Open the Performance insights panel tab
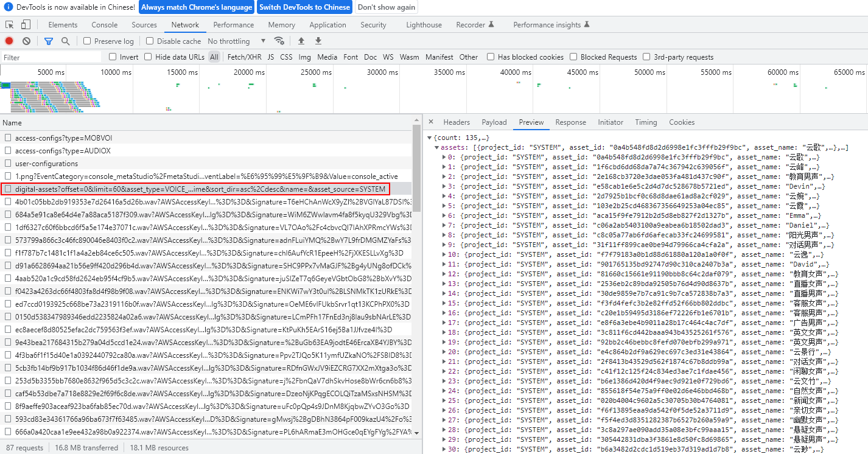Image resolution: width=868 pixels, height=454 pixels. pos(551,25)
